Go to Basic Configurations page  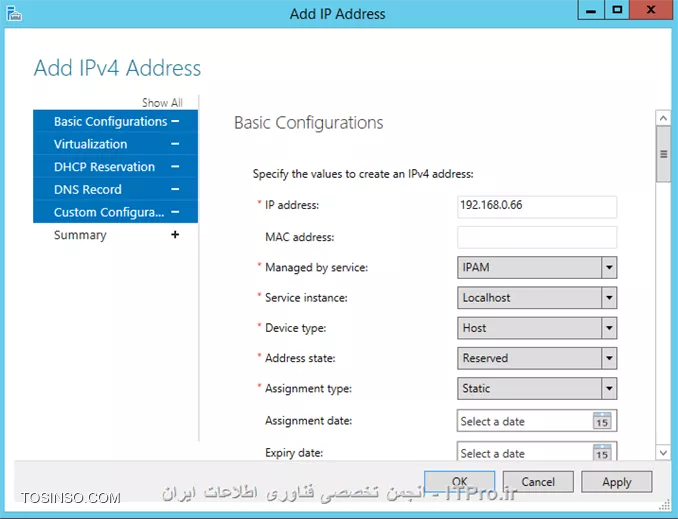click(x=115, y=121)
